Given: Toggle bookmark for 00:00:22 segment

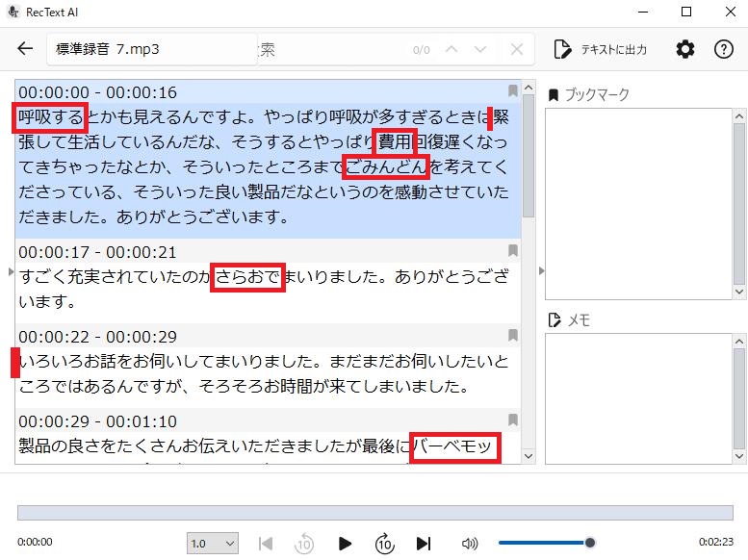Looking at the screenshot, I should pos(513,336).
